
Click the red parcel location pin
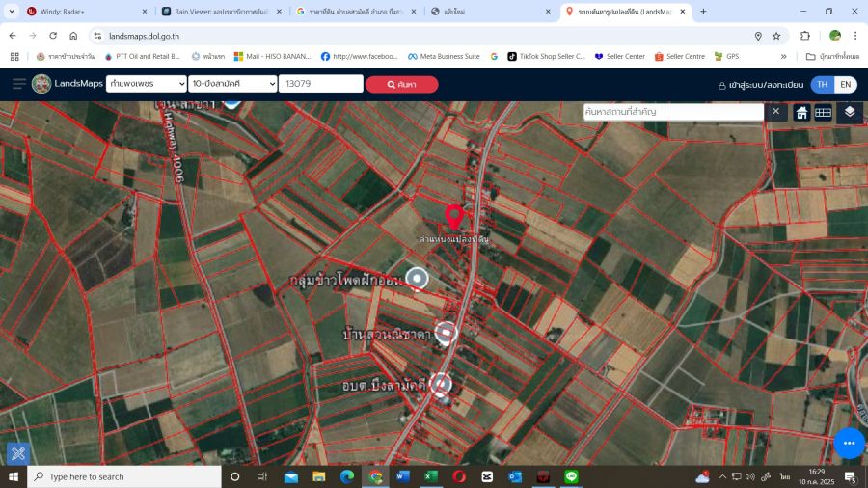click(453, 216)
